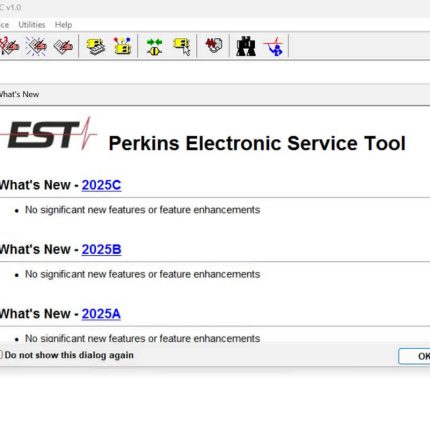Click the 'What's New' dialog title
The width and height of the screenshot is (430, 430).
tap(19, 94)
